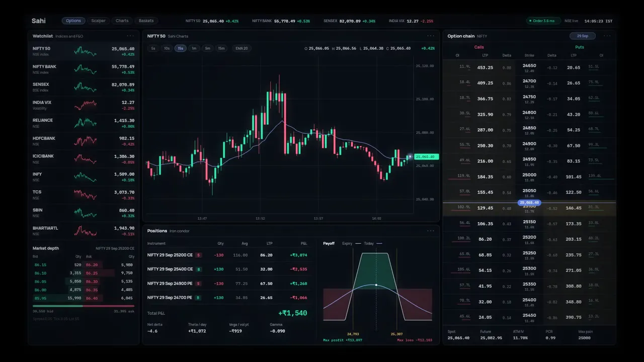Screen dimensions: 644x362
Task: Select the 15s chart timeframe
Action: 180,48
